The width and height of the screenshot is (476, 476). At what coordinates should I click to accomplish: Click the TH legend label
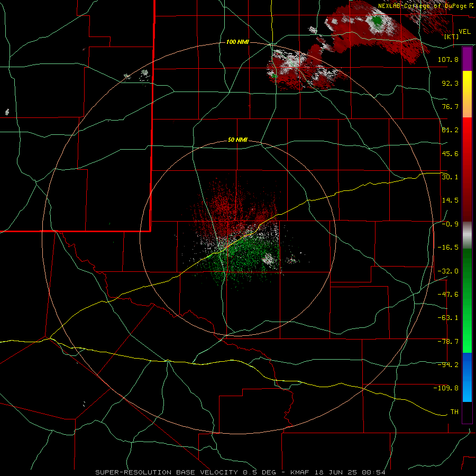coord(454,412)
